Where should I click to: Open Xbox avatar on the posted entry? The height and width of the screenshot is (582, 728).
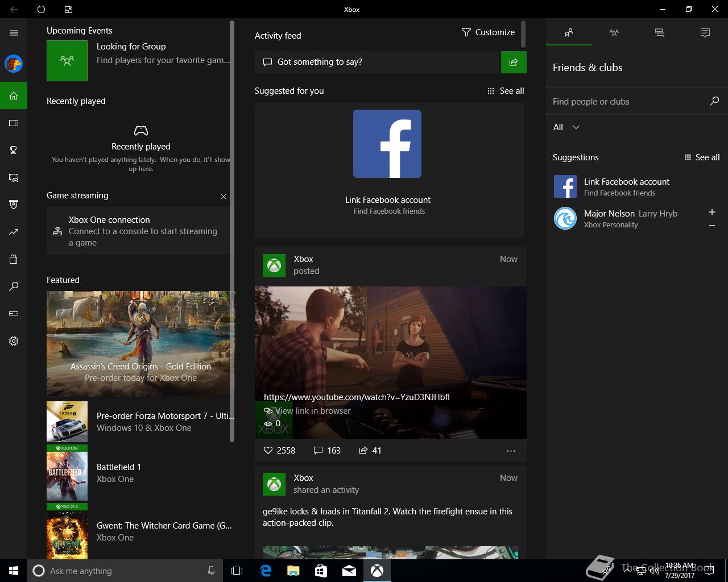tap(274, 265)
